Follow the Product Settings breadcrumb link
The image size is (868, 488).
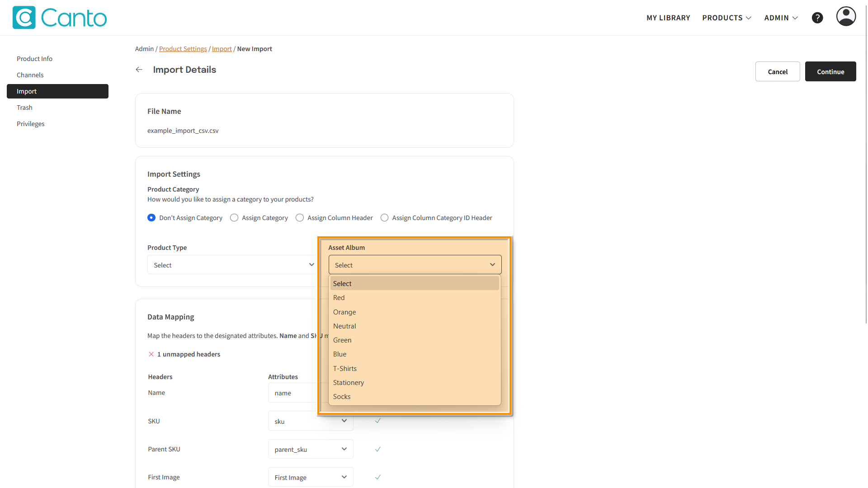tap(183, 49)
